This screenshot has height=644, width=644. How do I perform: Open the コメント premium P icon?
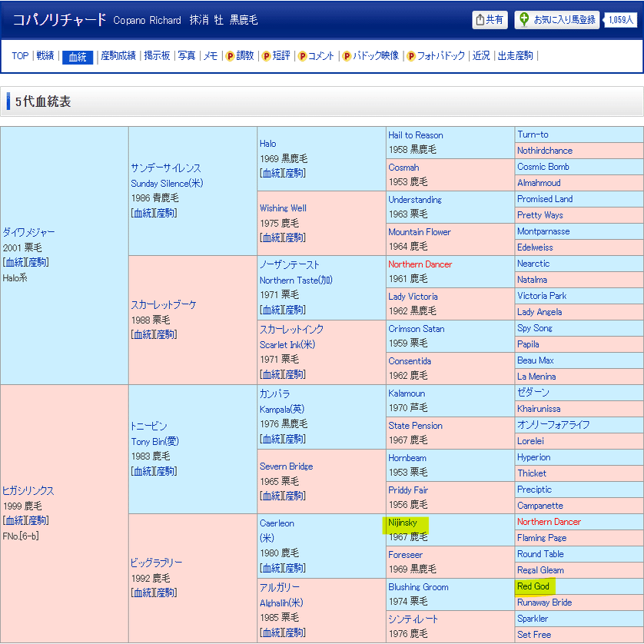tap(302, 56)
